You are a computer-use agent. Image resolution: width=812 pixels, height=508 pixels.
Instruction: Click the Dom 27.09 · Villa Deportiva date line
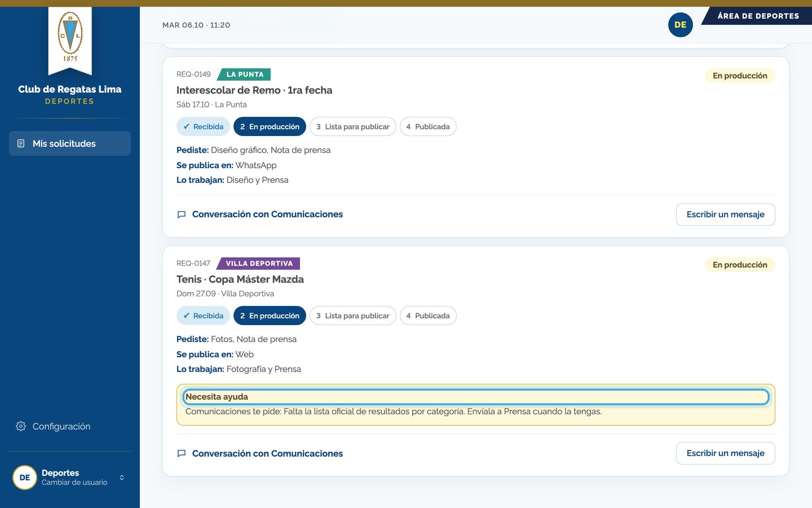(225, 294)
